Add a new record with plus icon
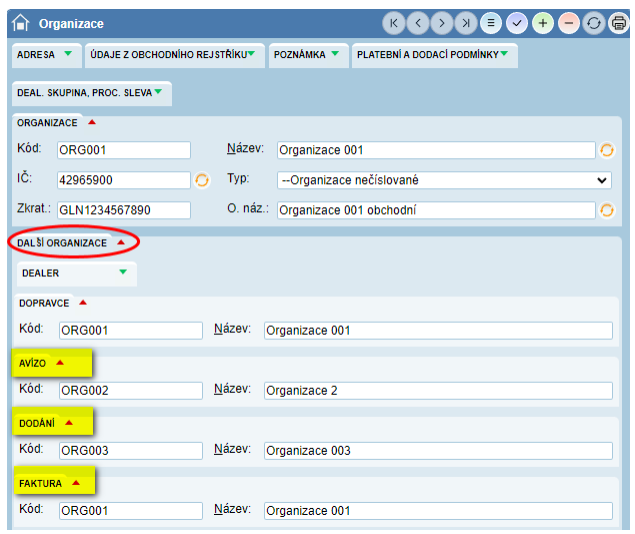 (x=543, y=23)
